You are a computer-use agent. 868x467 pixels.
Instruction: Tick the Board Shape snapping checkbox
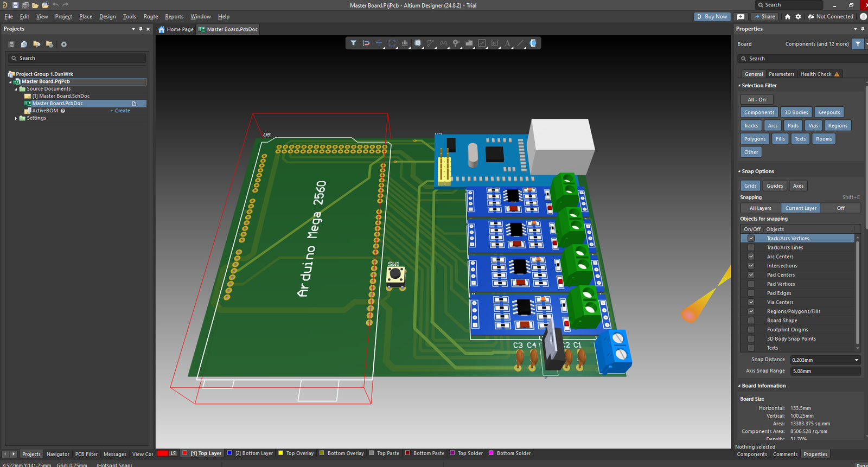coord(751,321)
